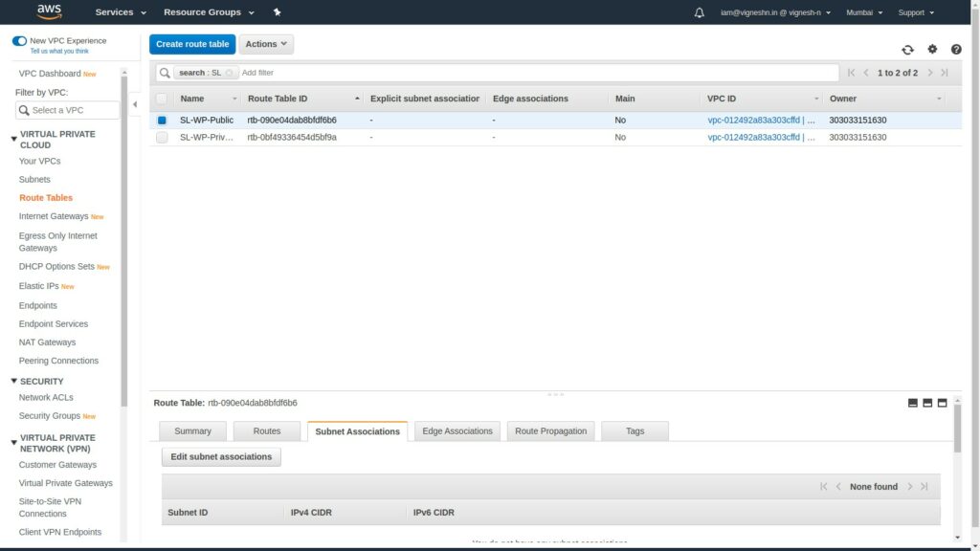Viewport: 980px width, 551px height.
Task: Go to last page of subnet associations
Action: pyautogui.click(x=924, y=487)
